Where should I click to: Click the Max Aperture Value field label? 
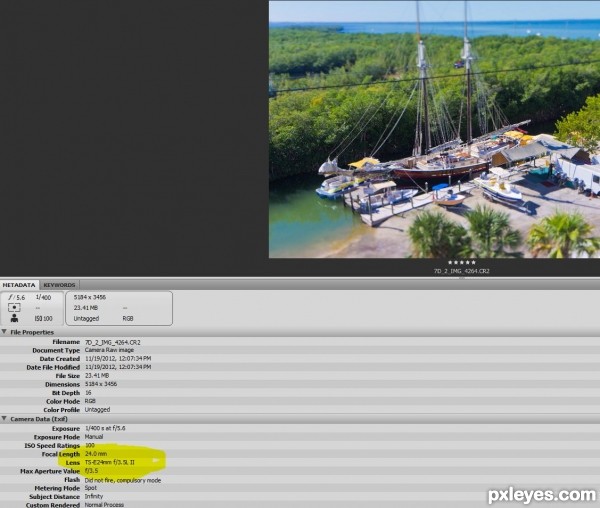(50, 471)
